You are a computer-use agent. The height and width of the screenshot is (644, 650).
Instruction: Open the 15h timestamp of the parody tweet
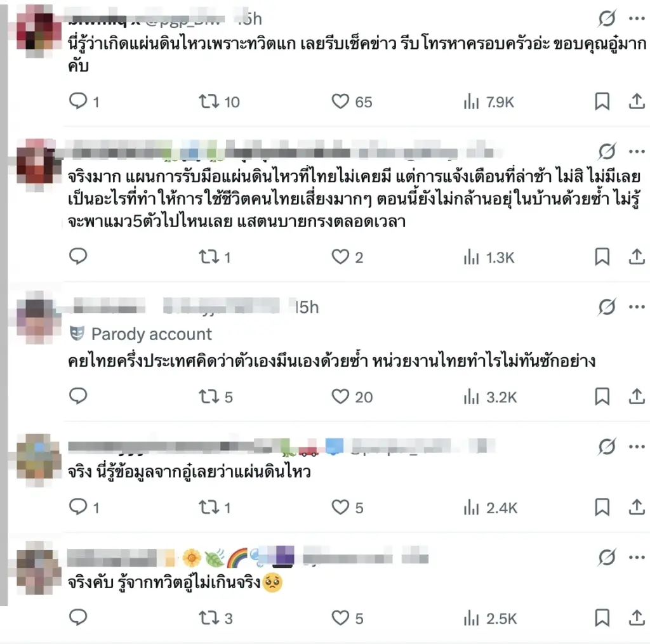[x=307, y=307]
